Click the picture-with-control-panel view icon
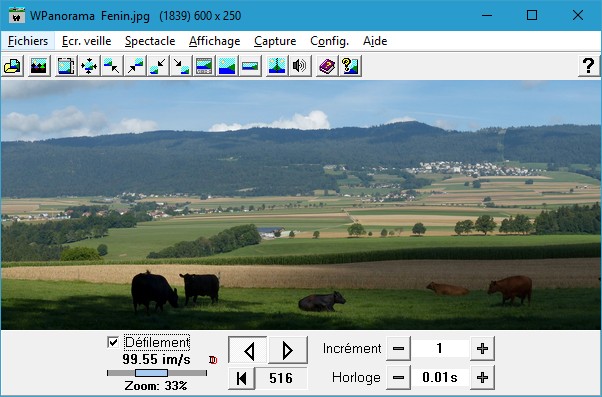Image resolution: width=602 pixels, height=397 pixels. coord(204,66)
